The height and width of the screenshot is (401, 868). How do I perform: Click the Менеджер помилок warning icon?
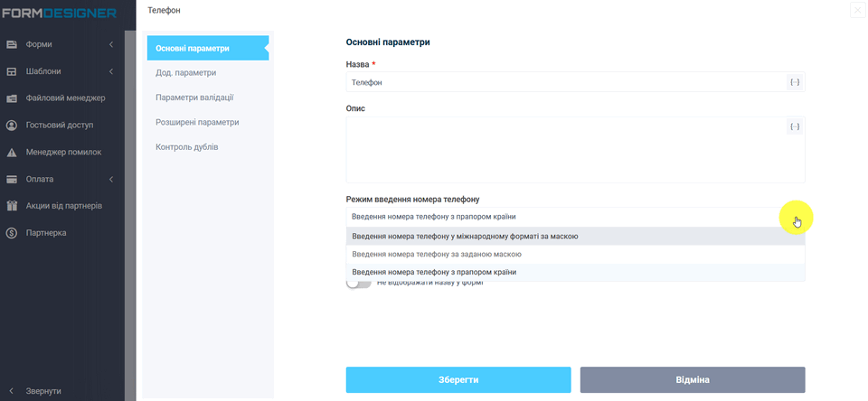[x=13, y=153]
